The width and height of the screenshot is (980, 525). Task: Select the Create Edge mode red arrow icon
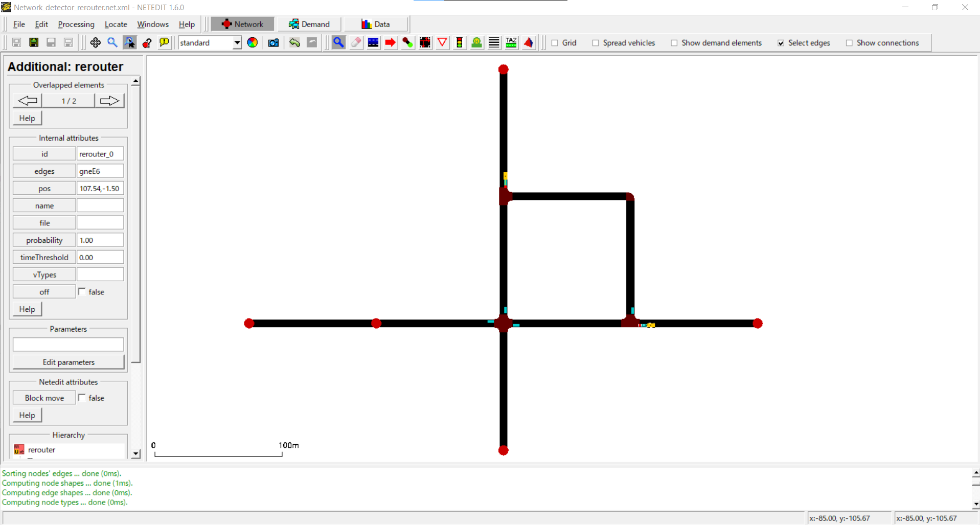click(390, 42)
